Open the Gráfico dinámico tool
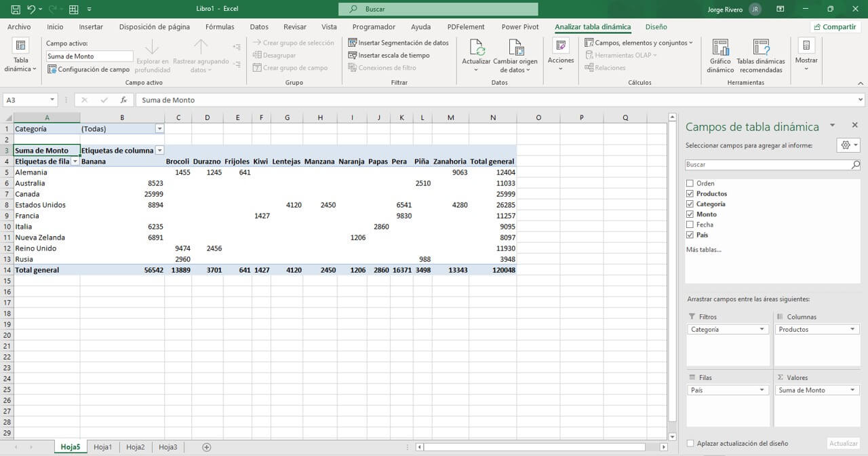Image resolution: width=868 pixels, height=456 pixels. coord(719,54)
